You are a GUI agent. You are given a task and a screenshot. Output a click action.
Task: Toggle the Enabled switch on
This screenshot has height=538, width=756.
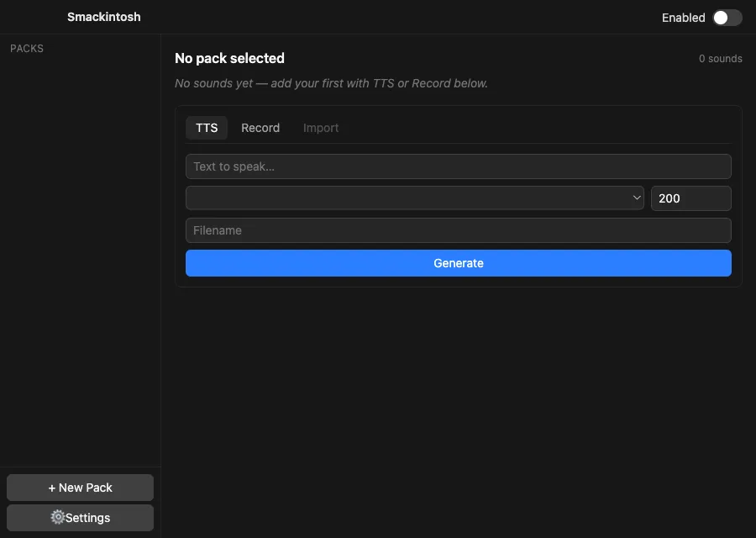click(727, 18)
